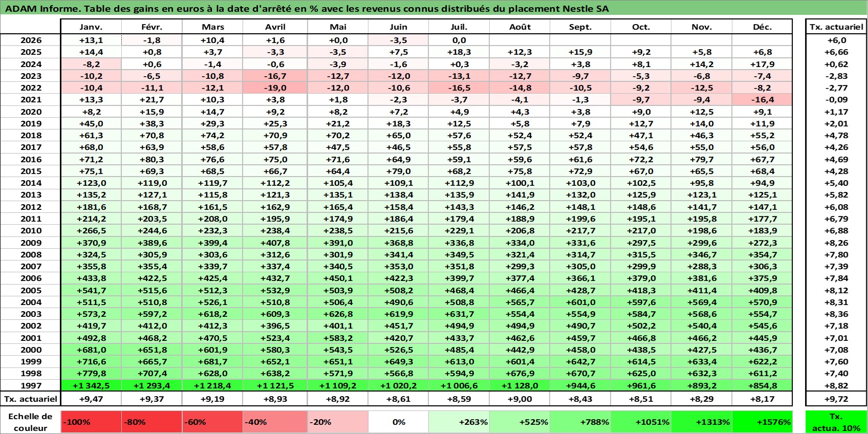Select the '+18,3' cell for July 2025
Screen dimensions: 868x434
459,52
